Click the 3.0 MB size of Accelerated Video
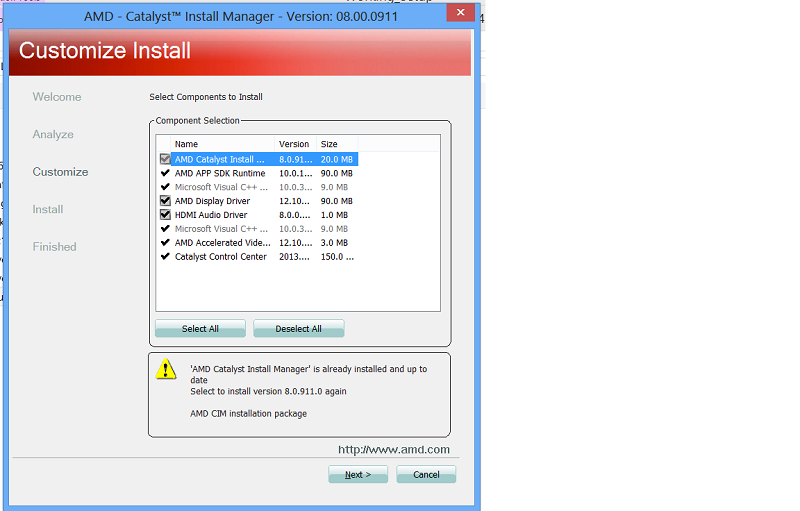This screenshot has width=800, height=511. (x=334, y=243)
